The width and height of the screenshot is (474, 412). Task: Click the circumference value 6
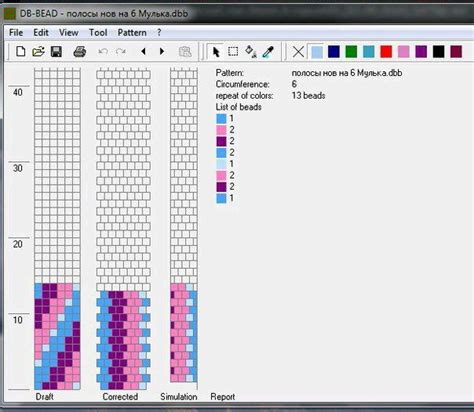[294, 84]
